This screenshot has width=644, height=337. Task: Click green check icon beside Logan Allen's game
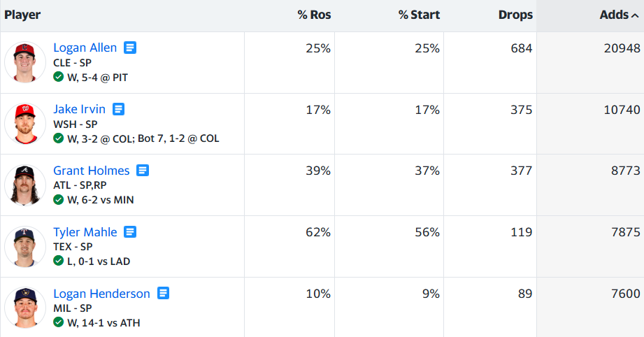click(58, 77)
